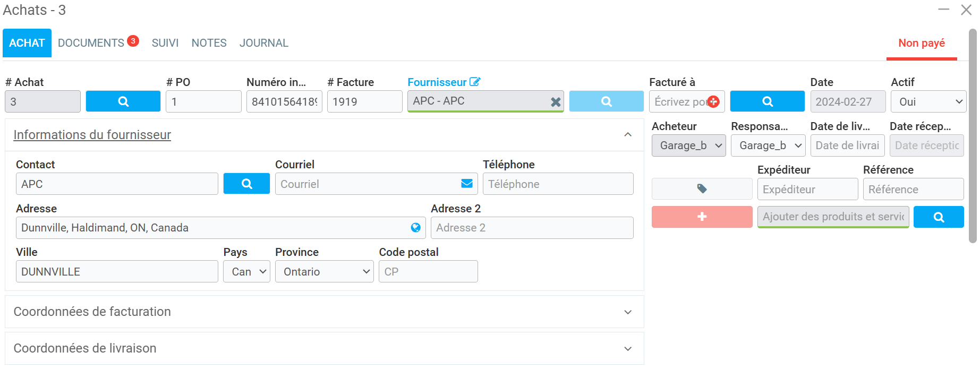Open the Actif dropdown
Viewport: 980px width, 369px height.
click(928, 101)
